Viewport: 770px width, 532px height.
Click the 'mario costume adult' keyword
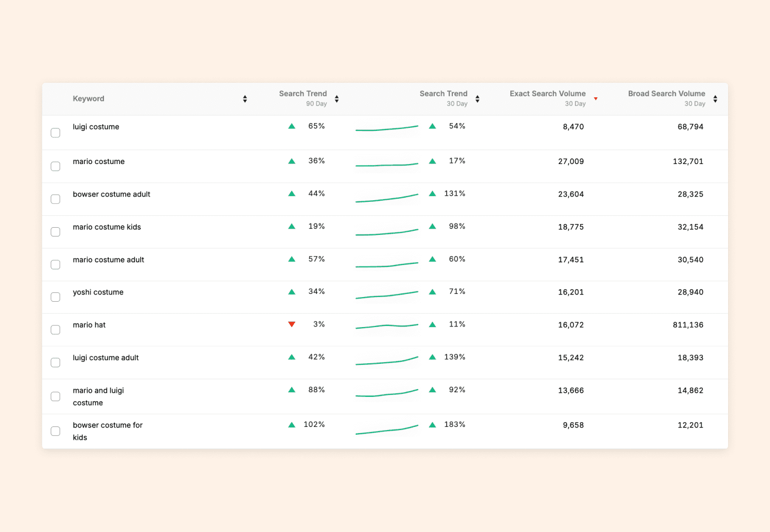pos(108,260)
